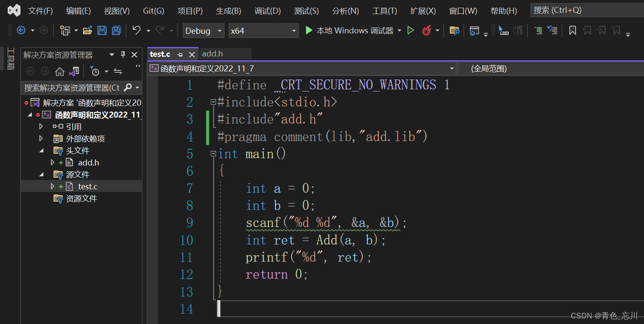
Task: Click the find in files folder icon
Action: point(454,30)
